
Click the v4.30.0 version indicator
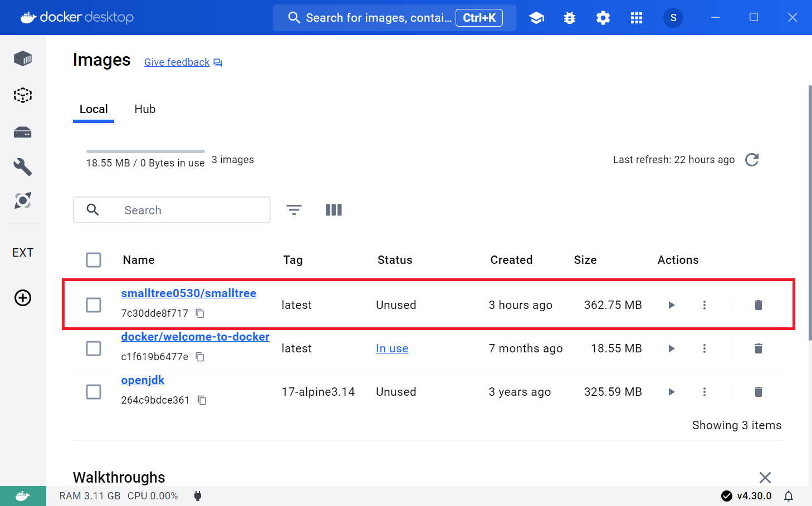(746, 496)
